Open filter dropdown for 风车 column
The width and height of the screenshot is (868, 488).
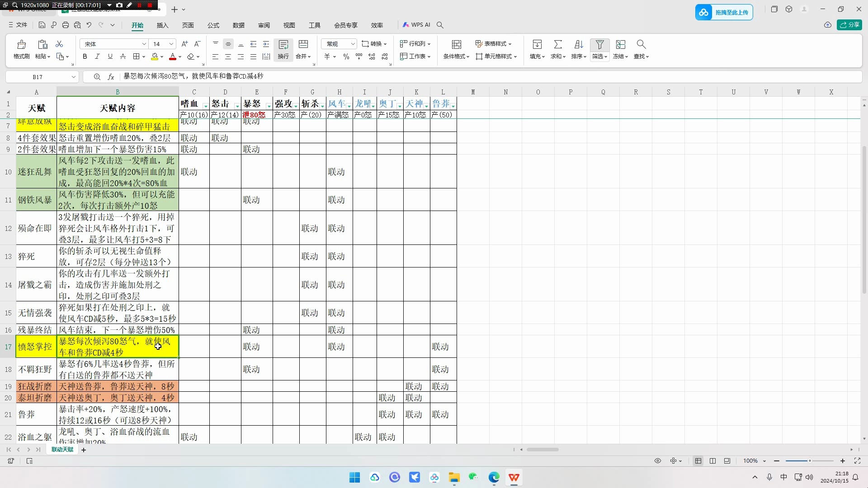click(x=349, y=106)
